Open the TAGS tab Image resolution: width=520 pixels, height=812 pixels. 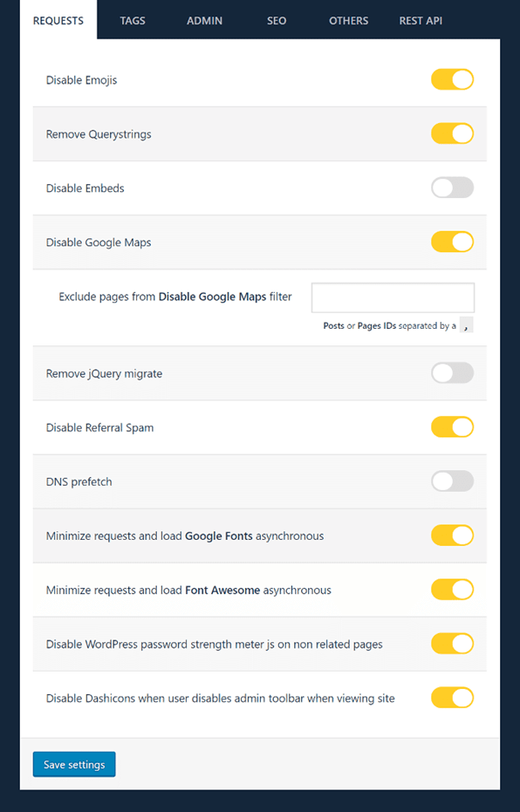(x=133, y=21)
